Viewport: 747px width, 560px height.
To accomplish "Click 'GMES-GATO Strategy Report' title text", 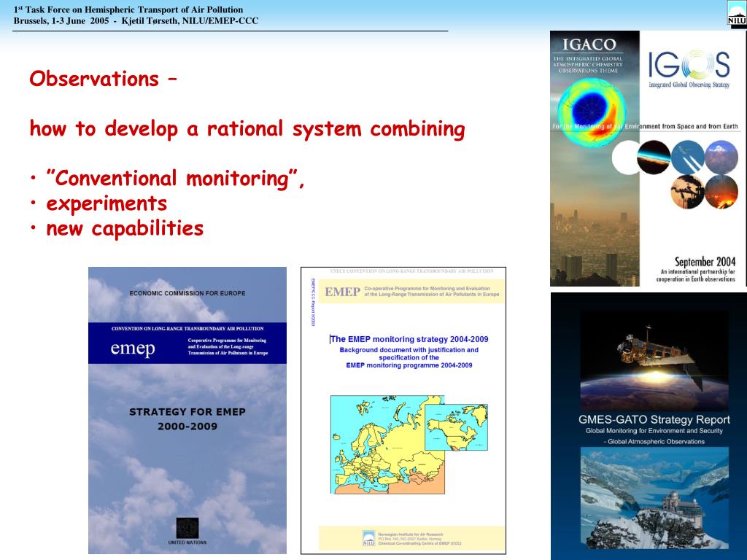I will tap(654, 419).
